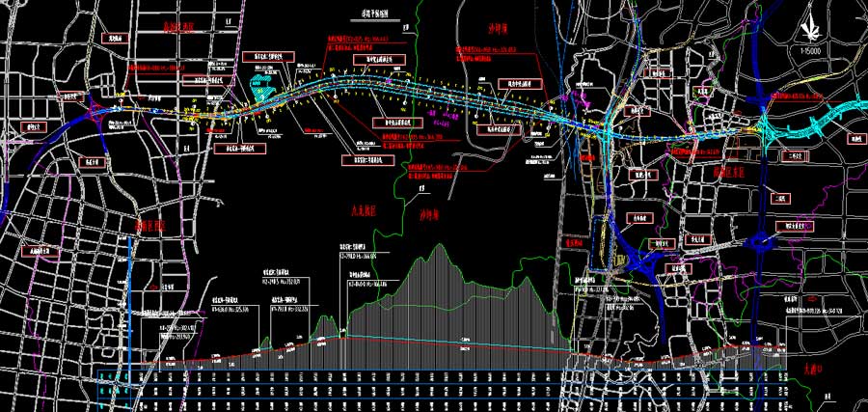Select the blue vertical line left of profile
Image resolution: width=868 pixels, height=412 pixels.
tap(130, 299)
